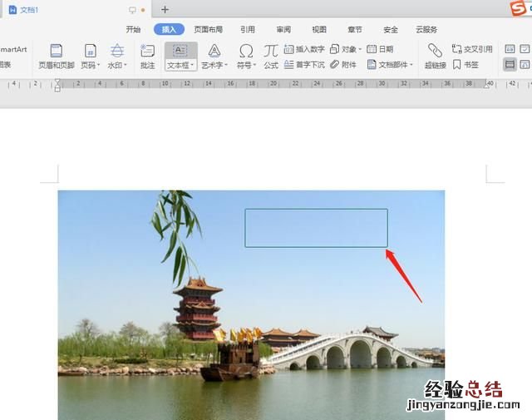The height and width of the screenshot is (420, 532).
Task: Select the 文档1 document tab
Action: [x=33, y=10]
